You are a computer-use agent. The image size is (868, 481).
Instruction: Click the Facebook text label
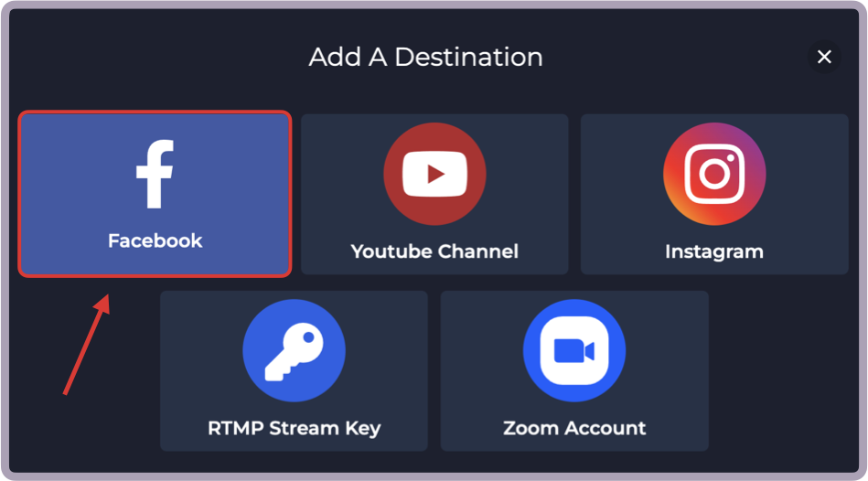click(x=155, y=240)
